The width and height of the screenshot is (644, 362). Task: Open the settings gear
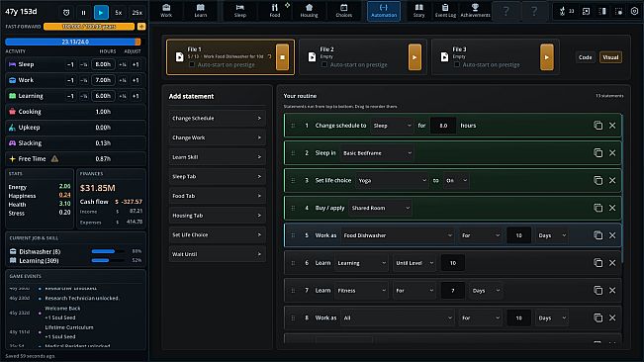coord(634,12)
